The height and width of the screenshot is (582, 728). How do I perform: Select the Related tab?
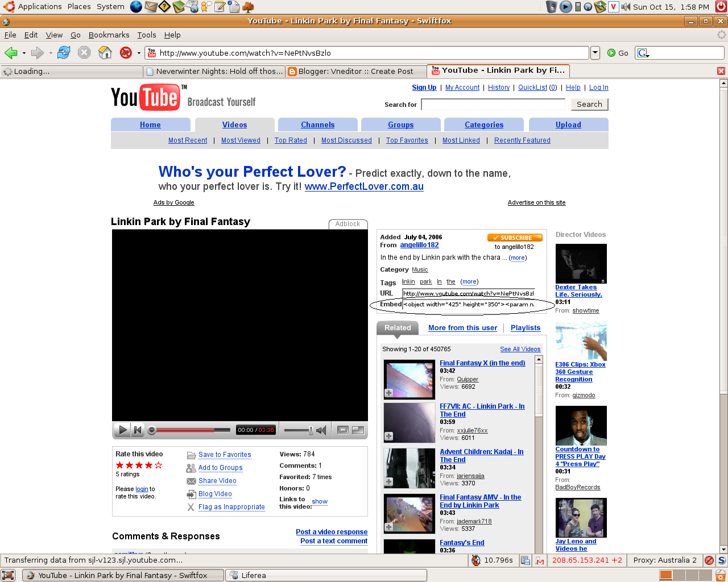tap(398, 328)
